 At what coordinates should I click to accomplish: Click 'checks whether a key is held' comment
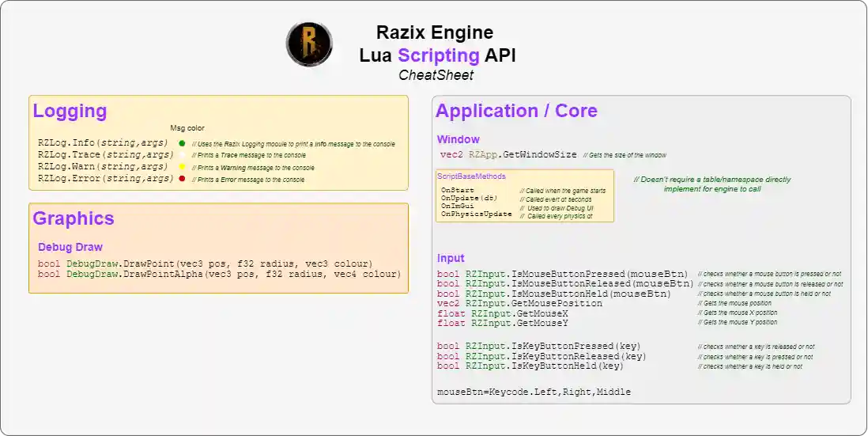click(749, 366)
